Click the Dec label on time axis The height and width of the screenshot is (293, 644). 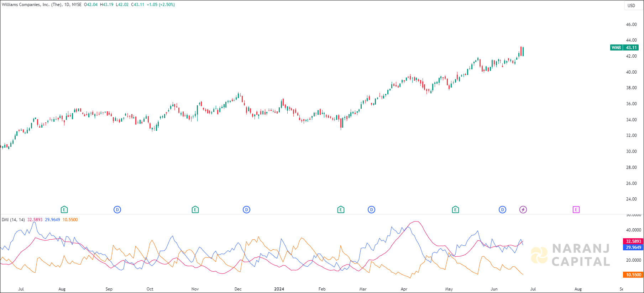[x=238, y=289]
